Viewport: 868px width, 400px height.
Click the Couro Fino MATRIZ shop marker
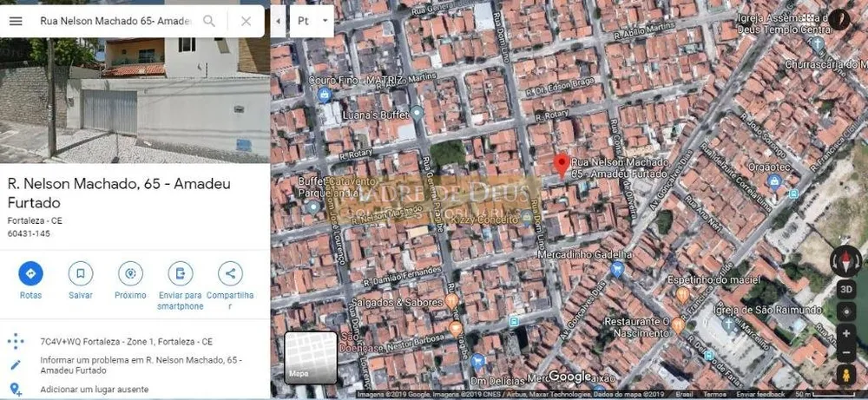(324, 95)
